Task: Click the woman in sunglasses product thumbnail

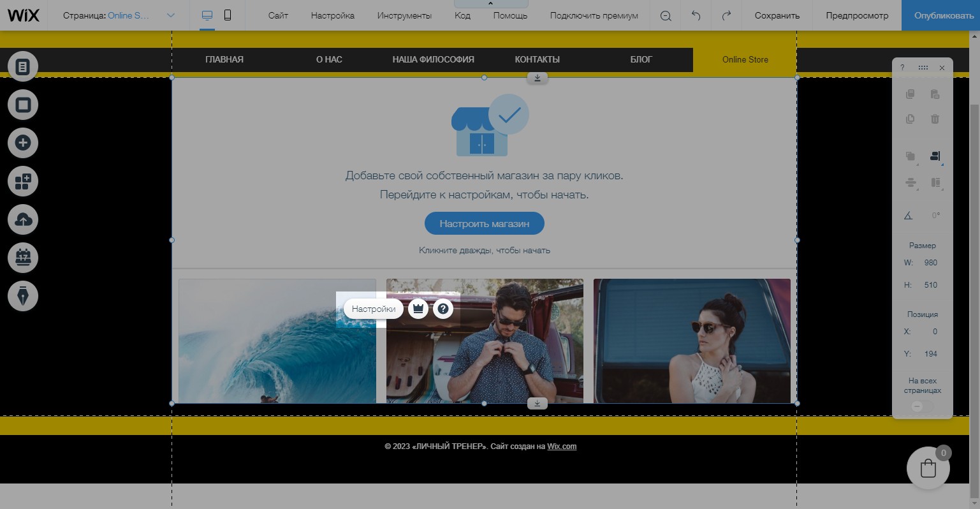Action: coord(692,341)
